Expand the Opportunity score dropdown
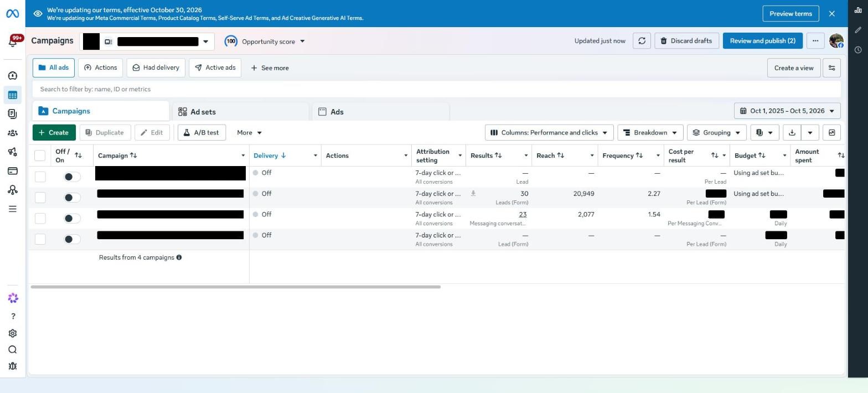The width and height of the screenshot is (868, 393). click(x=265, y=42)
